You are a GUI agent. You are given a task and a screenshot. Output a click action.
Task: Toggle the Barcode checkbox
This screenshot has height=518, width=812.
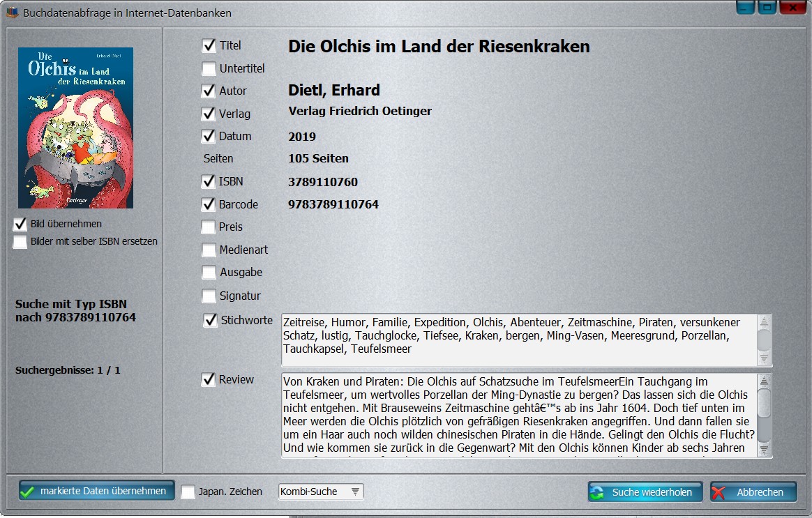point(209,204)
